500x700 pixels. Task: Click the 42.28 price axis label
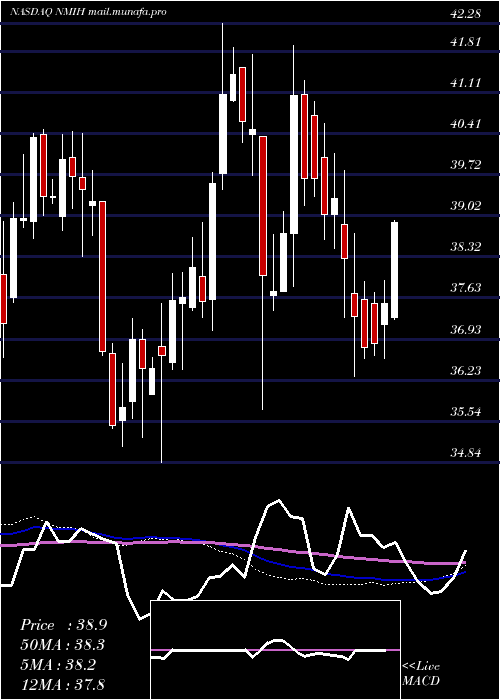tap(466, 14)
